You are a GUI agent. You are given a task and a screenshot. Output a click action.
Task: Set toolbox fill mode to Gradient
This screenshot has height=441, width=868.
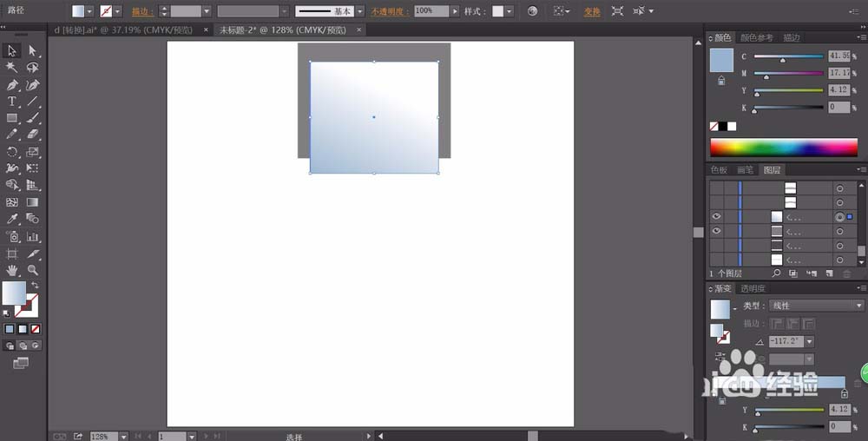click(x=23, y=329)
